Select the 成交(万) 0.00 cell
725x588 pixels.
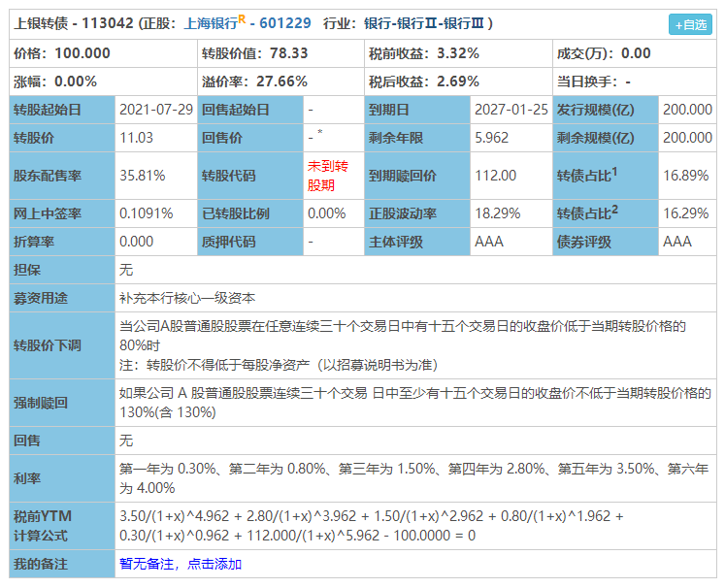tap(635, 53)
